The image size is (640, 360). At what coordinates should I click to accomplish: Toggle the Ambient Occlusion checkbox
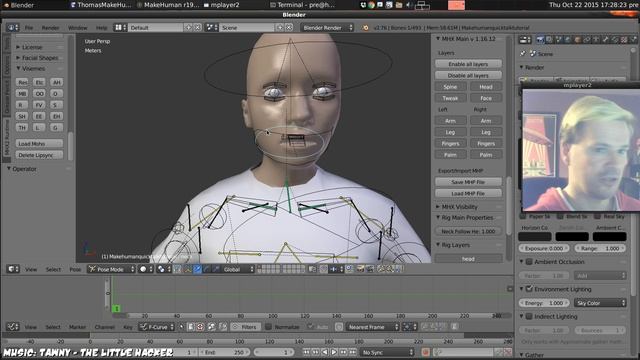click(529, 262)
